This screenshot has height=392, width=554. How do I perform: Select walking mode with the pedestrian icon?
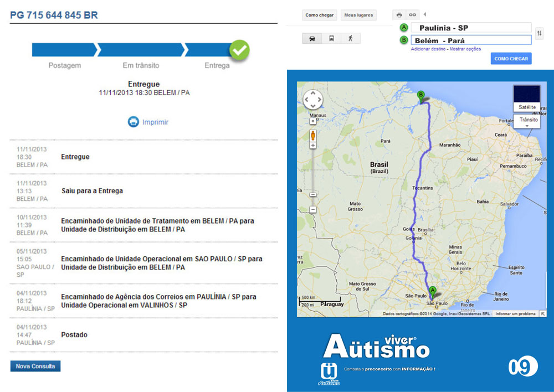(x=350, y=38)
